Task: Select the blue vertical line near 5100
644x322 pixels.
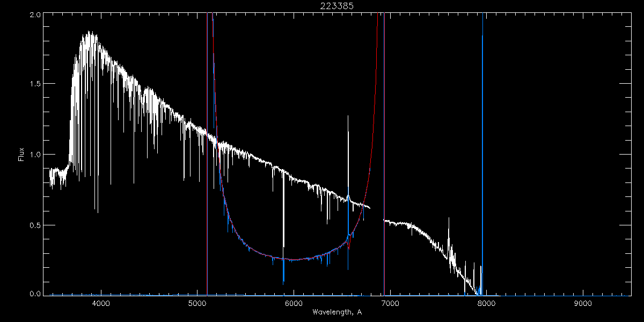Action: pyautogui.click(x=207, y=161)
